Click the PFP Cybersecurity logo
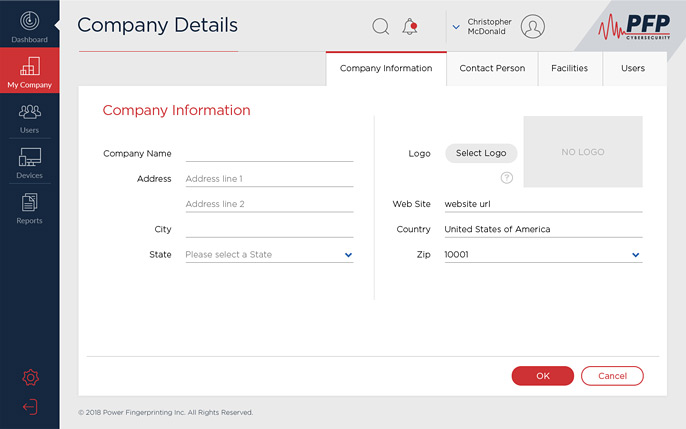 coord(634,26)
